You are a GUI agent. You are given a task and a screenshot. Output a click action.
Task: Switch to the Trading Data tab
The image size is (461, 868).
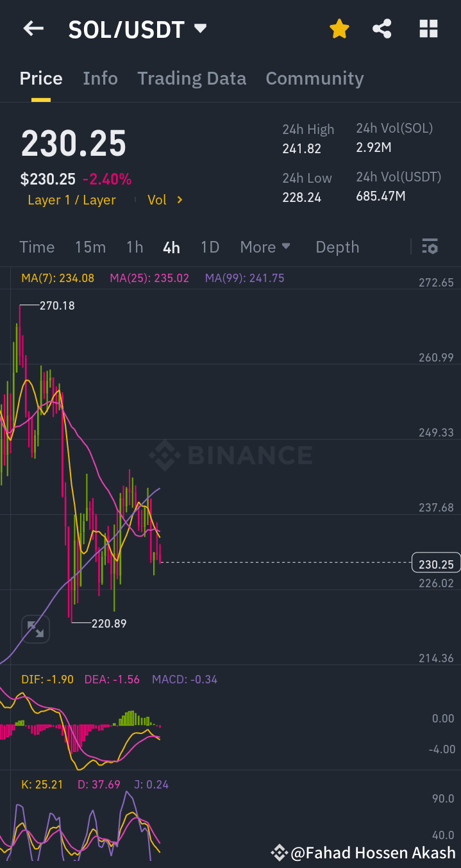click(x=191, y=78)
